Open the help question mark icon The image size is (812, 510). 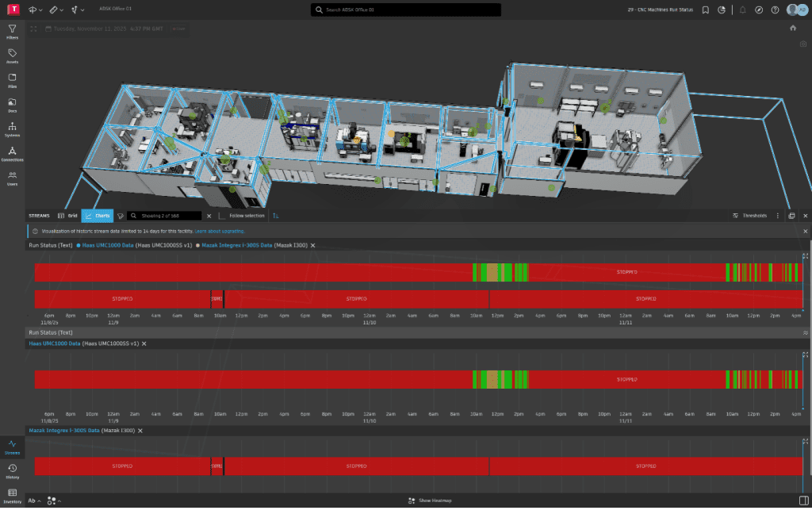(772, 10)
